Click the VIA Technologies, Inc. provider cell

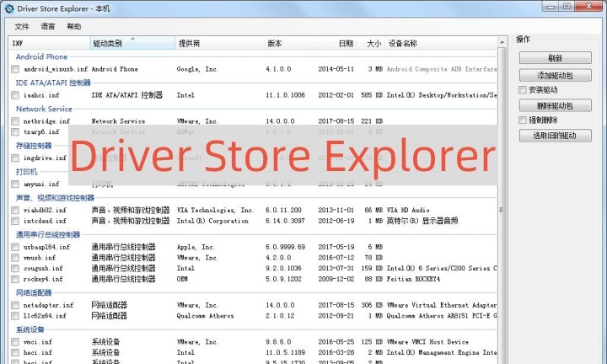(215, 210)
